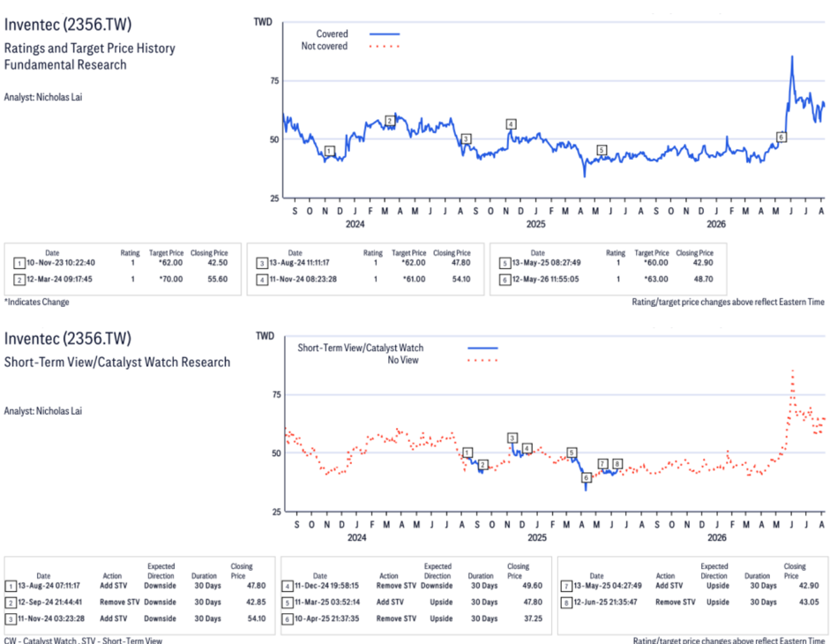Click marker 1 on the Ratings history chart

(329, 151)
